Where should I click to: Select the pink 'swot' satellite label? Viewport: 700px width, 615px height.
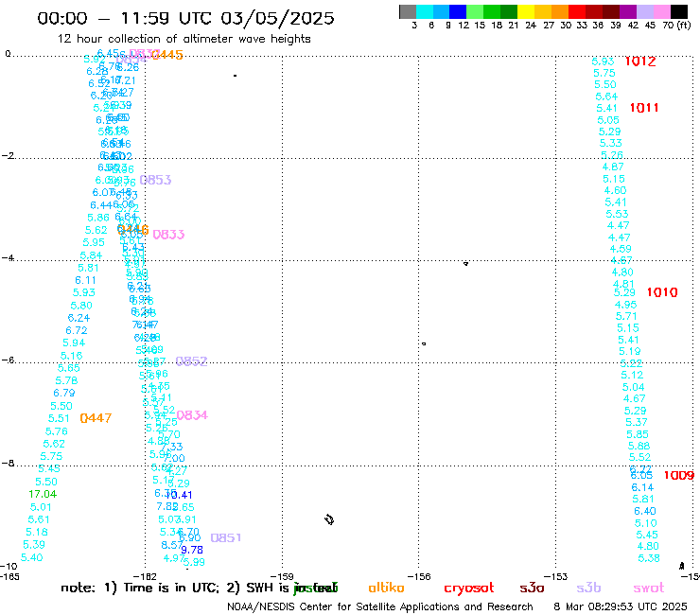649,589
